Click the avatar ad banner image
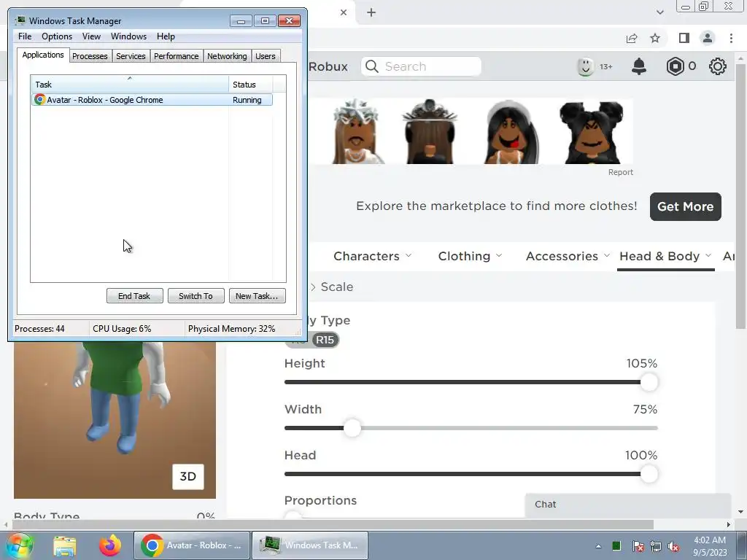The height and width of the screenshot is (560, 747). click(471, 131)
